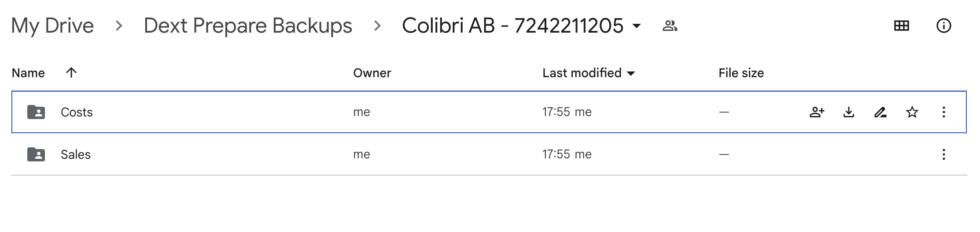The width and height of the screenshot is (980, 232).
Task: Rename the Costs folder with pencil icon
Action: [x=880, y=112]
